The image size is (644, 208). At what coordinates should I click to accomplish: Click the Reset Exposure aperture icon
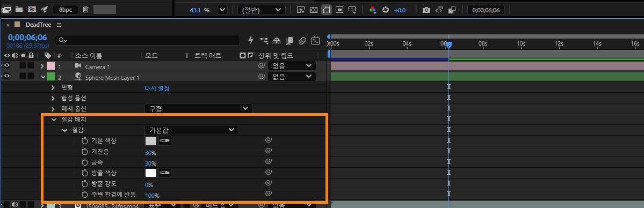(x=385, y=10)
